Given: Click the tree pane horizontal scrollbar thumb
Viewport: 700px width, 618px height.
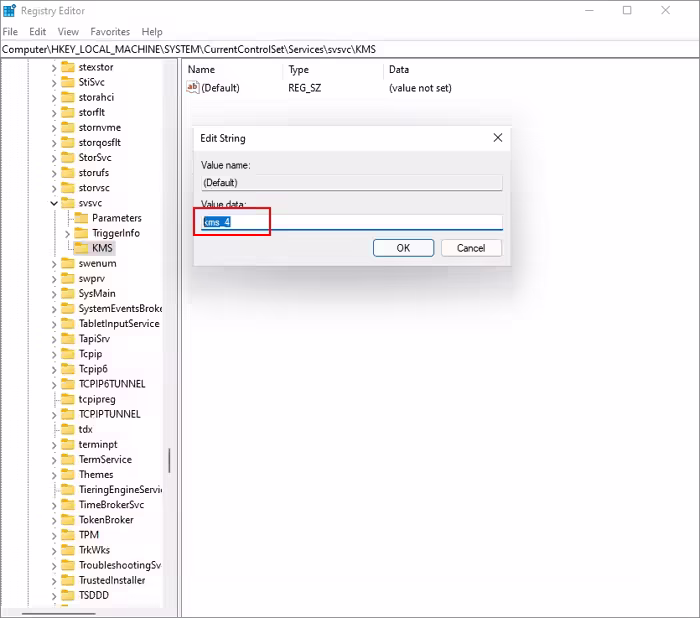Looking at the screenshot, I should click(58, 614).
